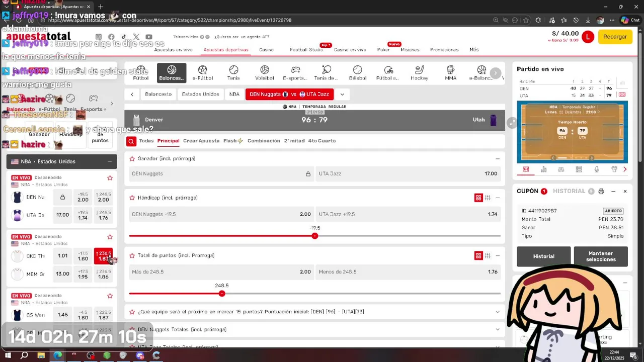
Task: Collapse the Ganador market section
Action: pos(498,159)
